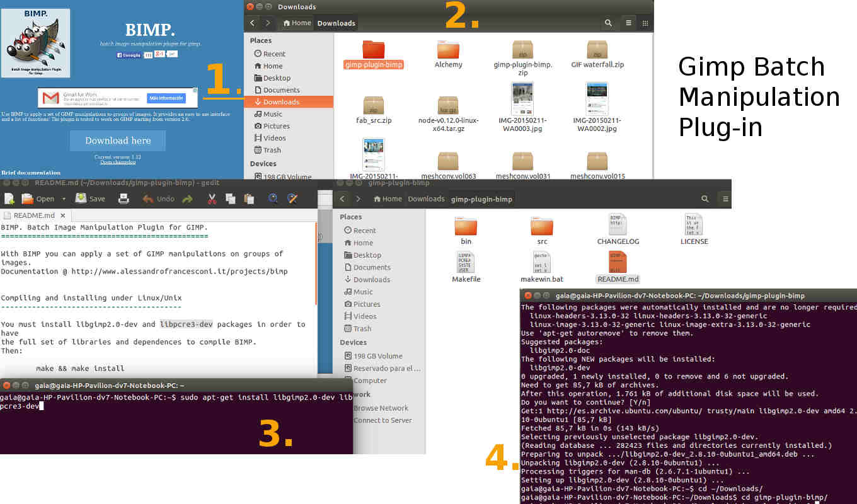Cut selected text with the scissors icon
This screenshot has height=504, width=857.
[x=212, y=199]
